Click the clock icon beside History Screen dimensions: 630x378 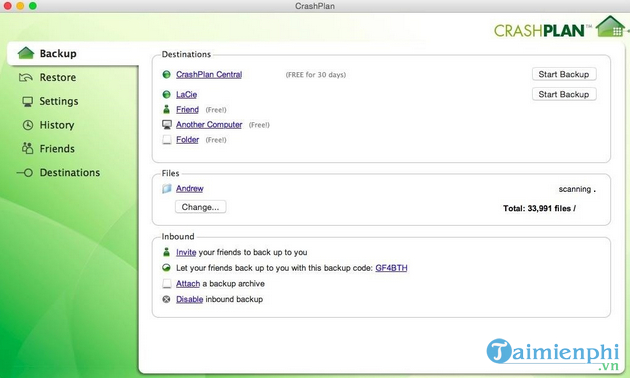(28, 125)
